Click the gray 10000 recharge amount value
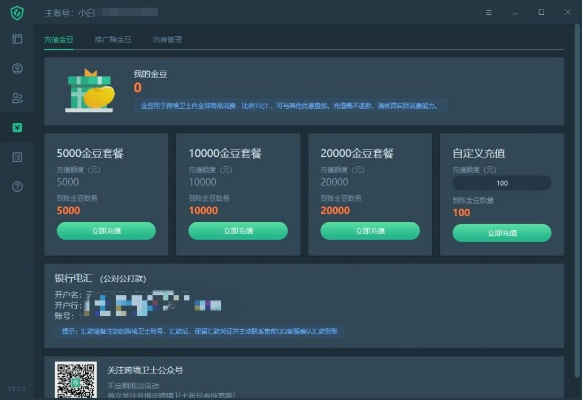 tap(203, 182)
